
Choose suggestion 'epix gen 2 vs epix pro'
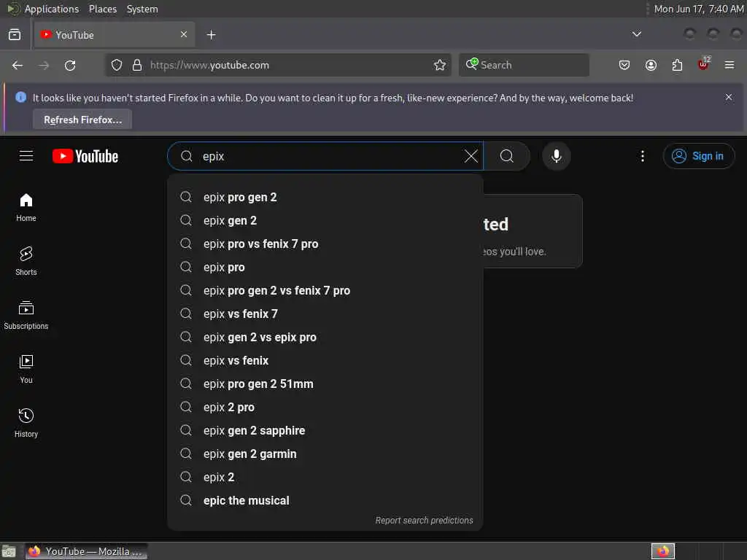tap(325, 337)
